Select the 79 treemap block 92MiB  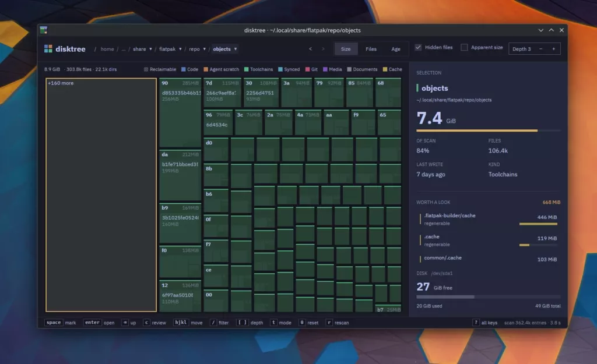click(329, 93)
